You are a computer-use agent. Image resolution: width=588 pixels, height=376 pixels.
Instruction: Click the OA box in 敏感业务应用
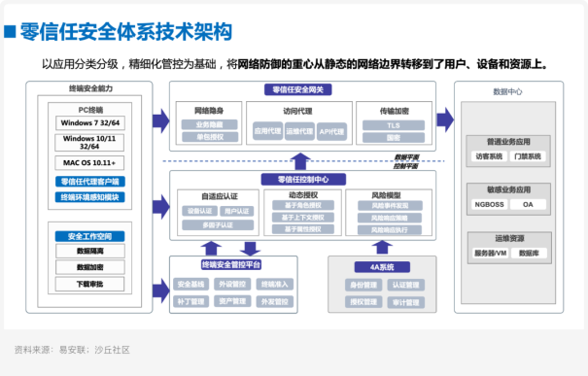click(528, 204)
